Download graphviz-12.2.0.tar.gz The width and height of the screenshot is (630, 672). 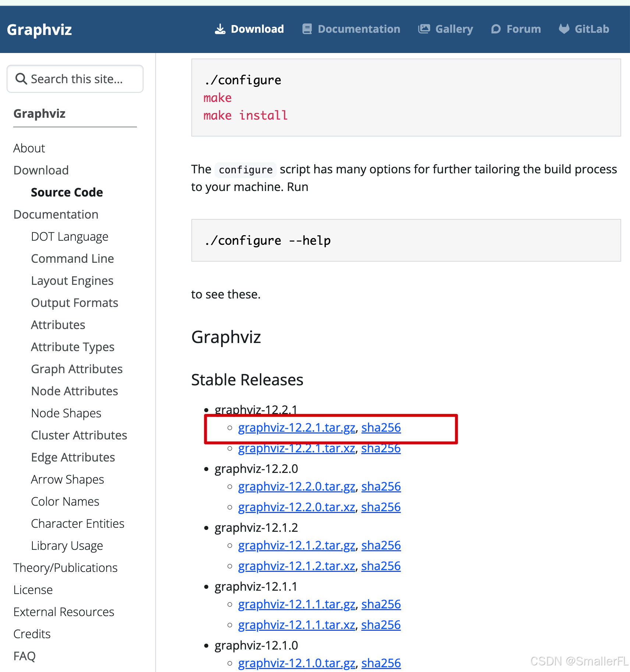click(x=297, y=487)
